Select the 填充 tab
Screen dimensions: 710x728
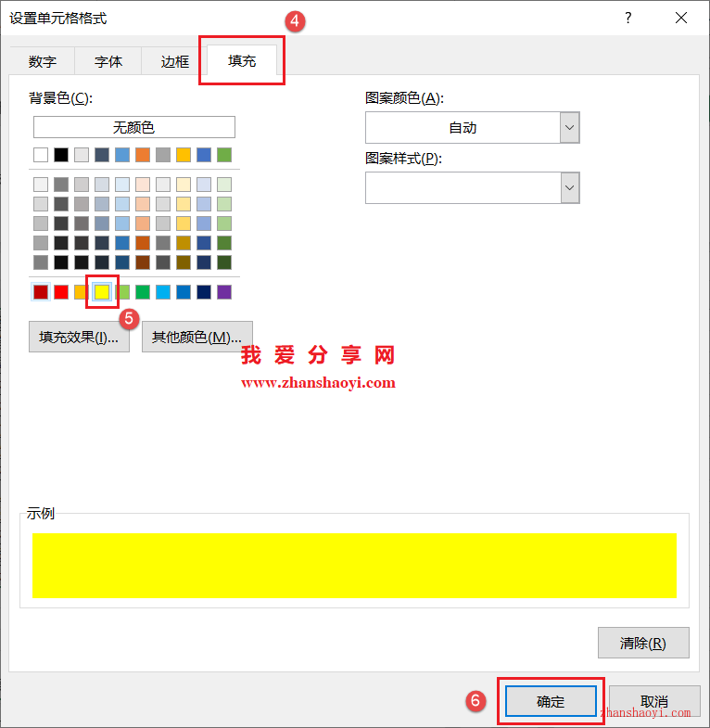tap(242, 60)
